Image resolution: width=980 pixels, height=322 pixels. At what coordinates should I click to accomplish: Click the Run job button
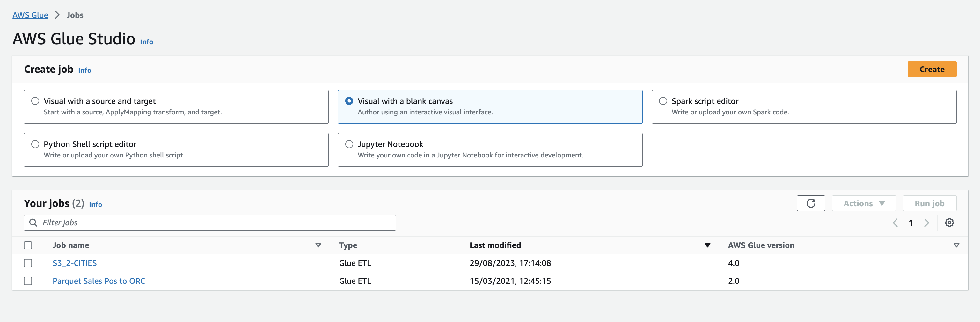pyautogui.click(x=929, y=203)
